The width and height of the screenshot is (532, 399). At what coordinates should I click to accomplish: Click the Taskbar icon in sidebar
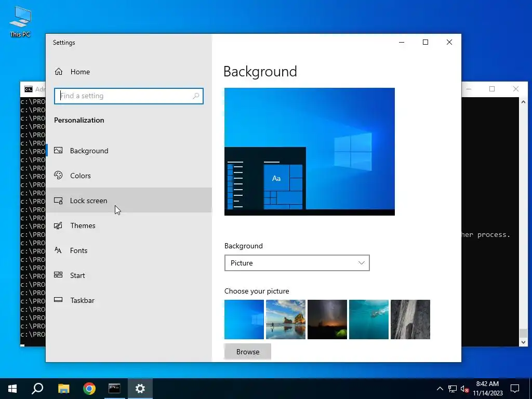(x=58, y=300)
